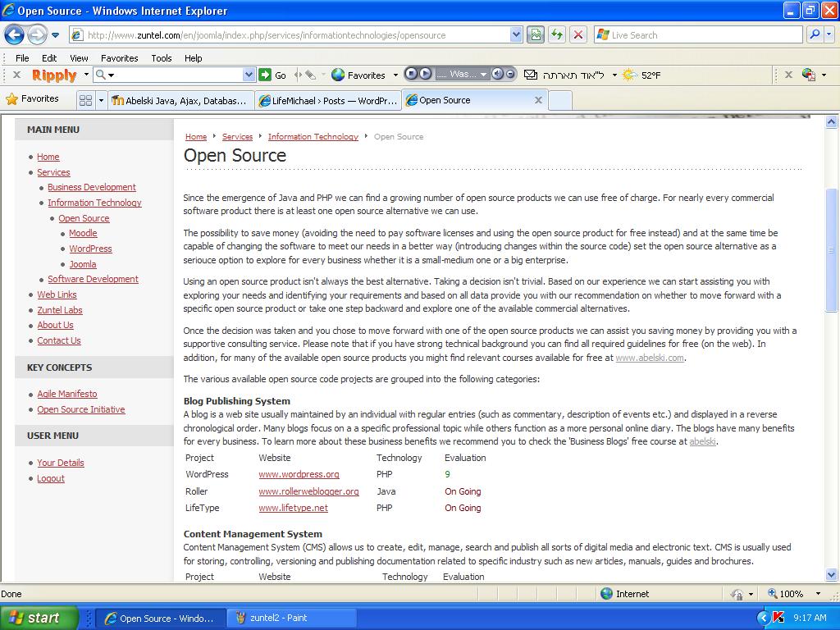Open the Tools menu
Screen dimensions: 840x630
(x=162, y=58)
